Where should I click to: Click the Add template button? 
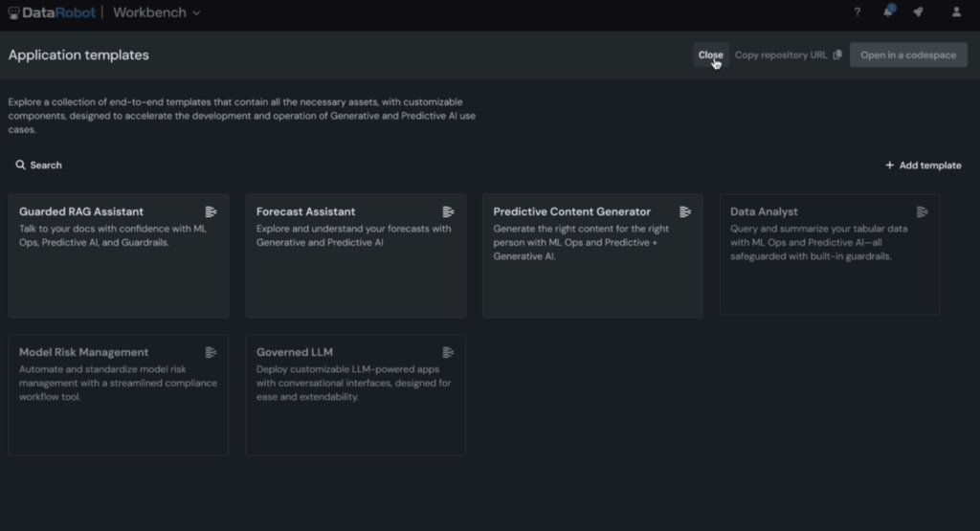[x=923, y=166]
